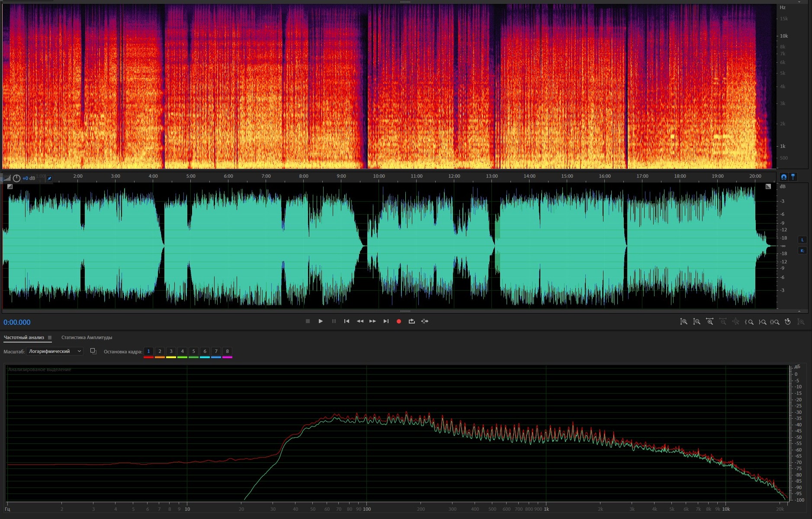This screenshot has width=812, height=519.
Task: Toggle the left channel L button
Action: coord(802,240)
